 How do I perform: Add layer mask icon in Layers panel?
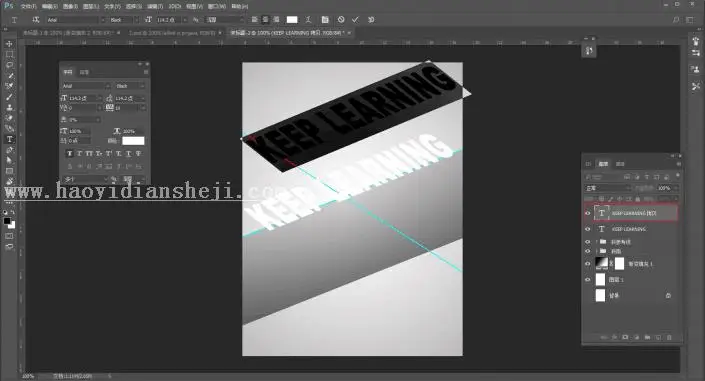[x=625, y=337]
